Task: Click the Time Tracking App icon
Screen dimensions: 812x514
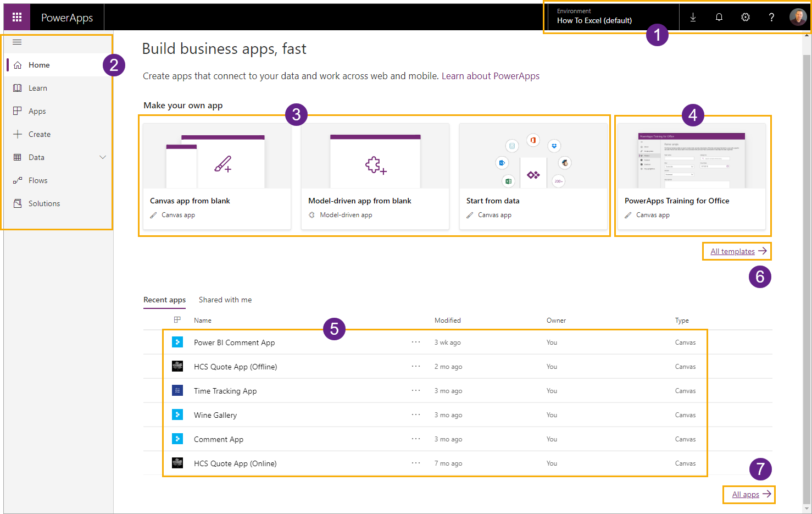Action: tap(177, 390)
